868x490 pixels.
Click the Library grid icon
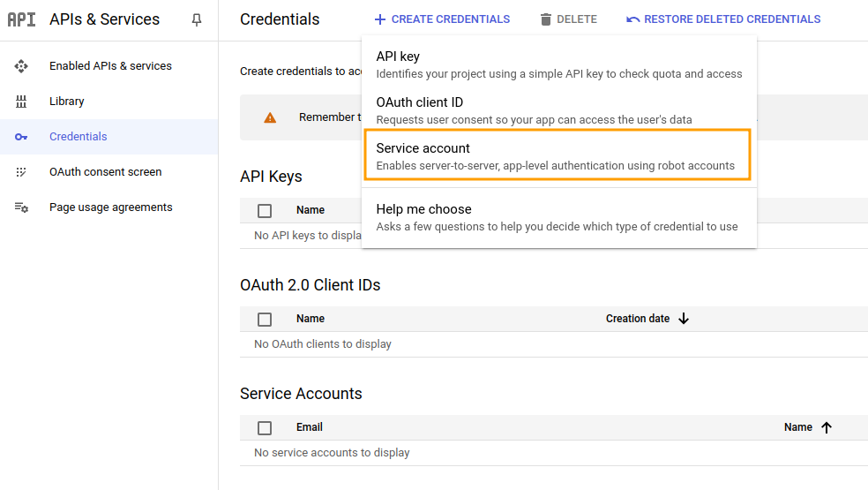(x=21, y=102)
